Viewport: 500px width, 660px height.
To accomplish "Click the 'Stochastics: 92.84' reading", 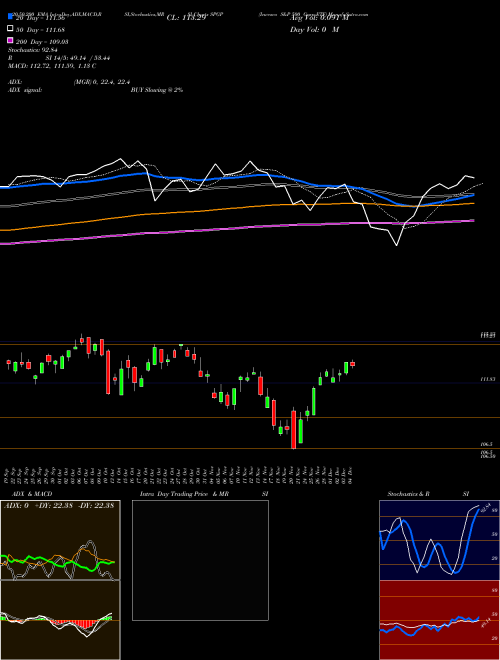I will point(33,50).
